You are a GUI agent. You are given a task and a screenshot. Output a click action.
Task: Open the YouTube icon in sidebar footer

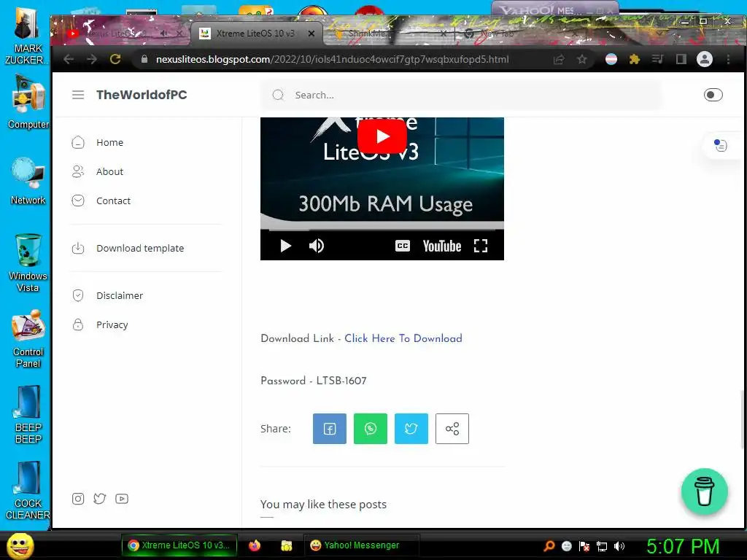[x=122, y=499]
